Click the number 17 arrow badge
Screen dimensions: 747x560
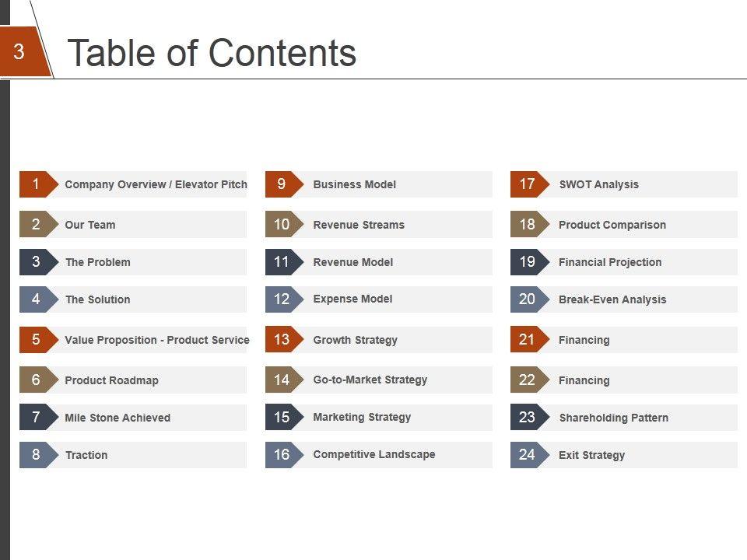point(528,184)
